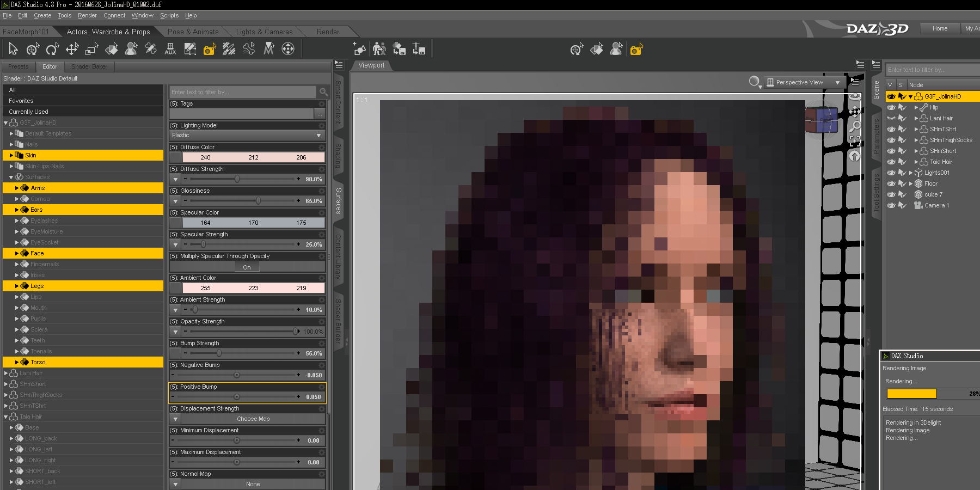Screen dimensions: 980x490
Task: Open the Viewport pane options menu icon
Action: (x=860, y=64)
